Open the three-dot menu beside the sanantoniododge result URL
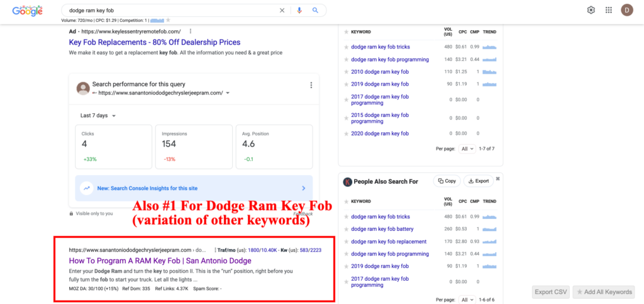Viewport: 644px width, 304px height. point(215,250)
